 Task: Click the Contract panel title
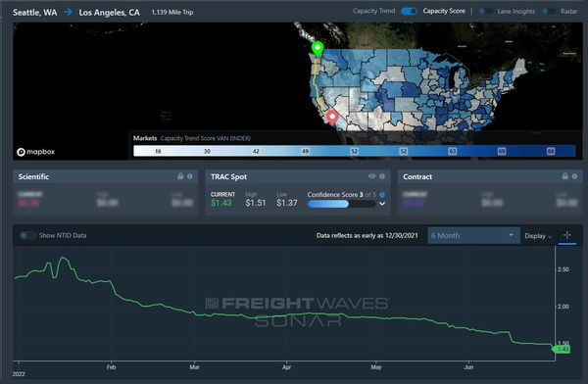coord(417,176)
